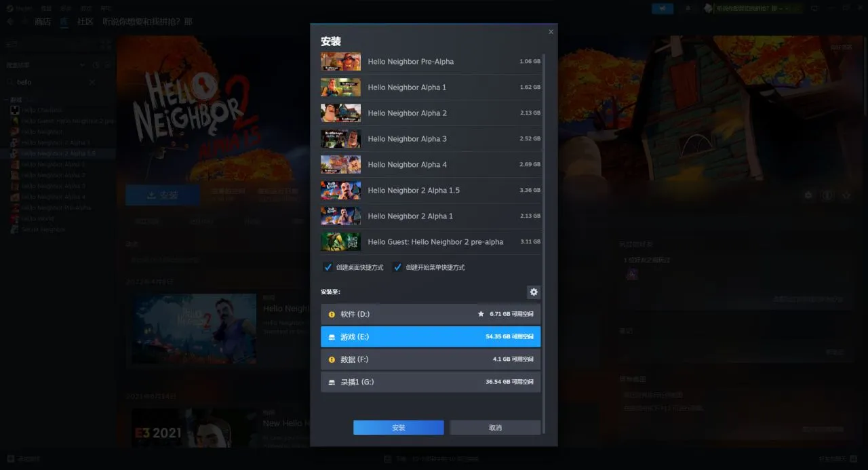Click the 4.1 GB 可用空间 text
Screen dimensions: 868x470
coord(513,359)
